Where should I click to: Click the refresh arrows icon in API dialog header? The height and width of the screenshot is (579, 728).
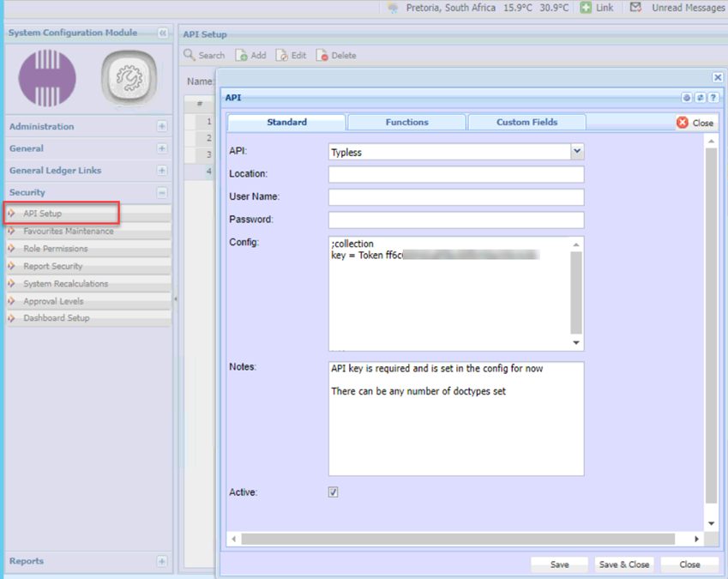pos(700,99)
